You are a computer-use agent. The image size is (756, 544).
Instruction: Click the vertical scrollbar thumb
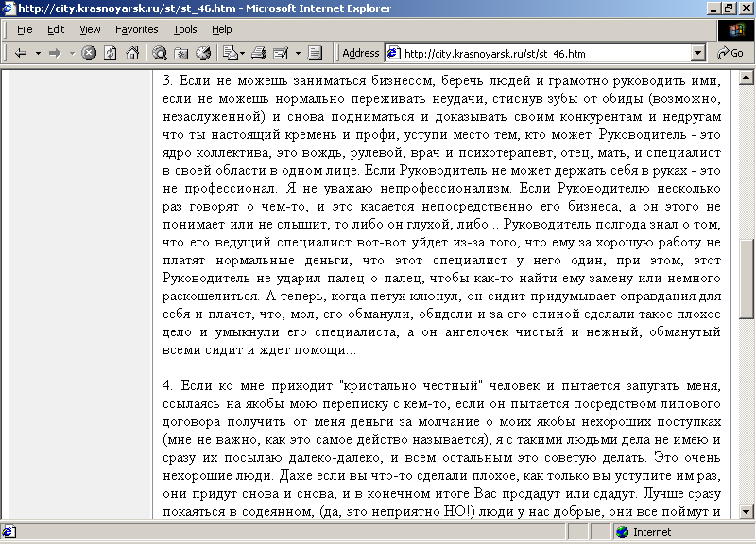[746, 279]
